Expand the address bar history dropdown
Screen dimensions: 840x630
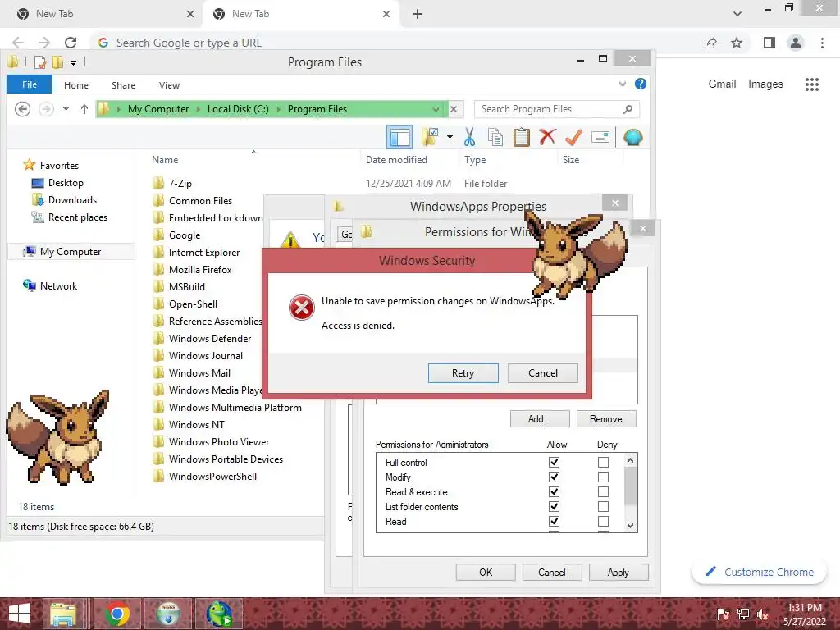436,109
